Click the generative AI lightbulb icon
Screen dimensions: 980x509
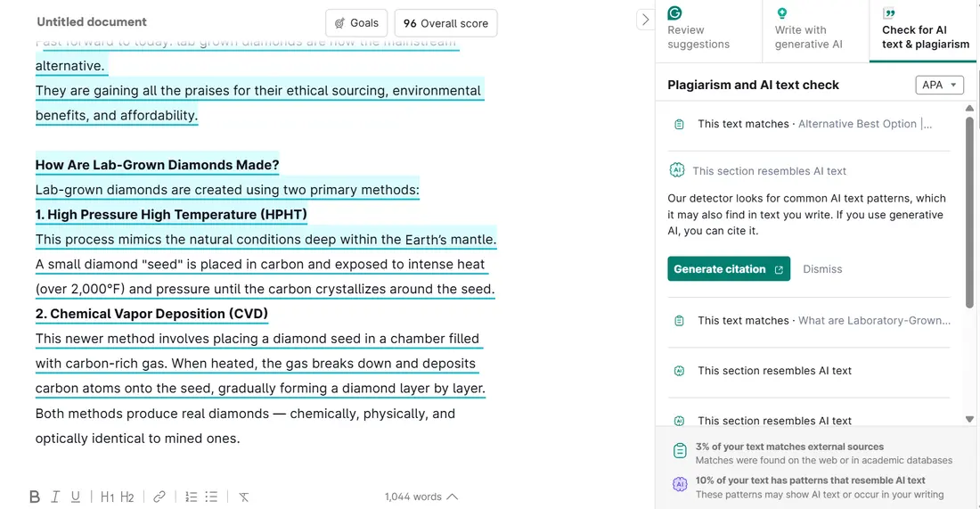point(782,13)
